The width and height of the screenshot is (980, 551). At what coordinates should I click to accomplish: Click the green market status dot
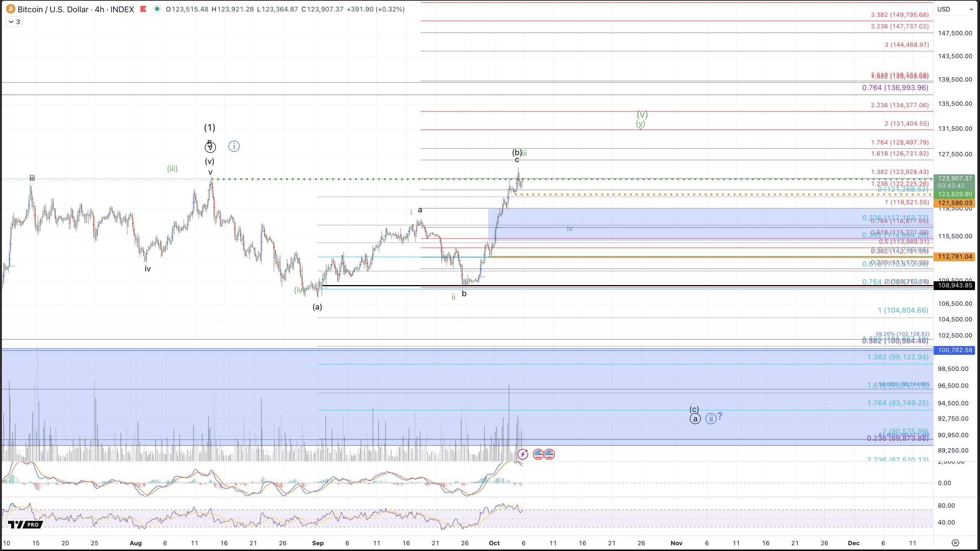pos(157,9)
